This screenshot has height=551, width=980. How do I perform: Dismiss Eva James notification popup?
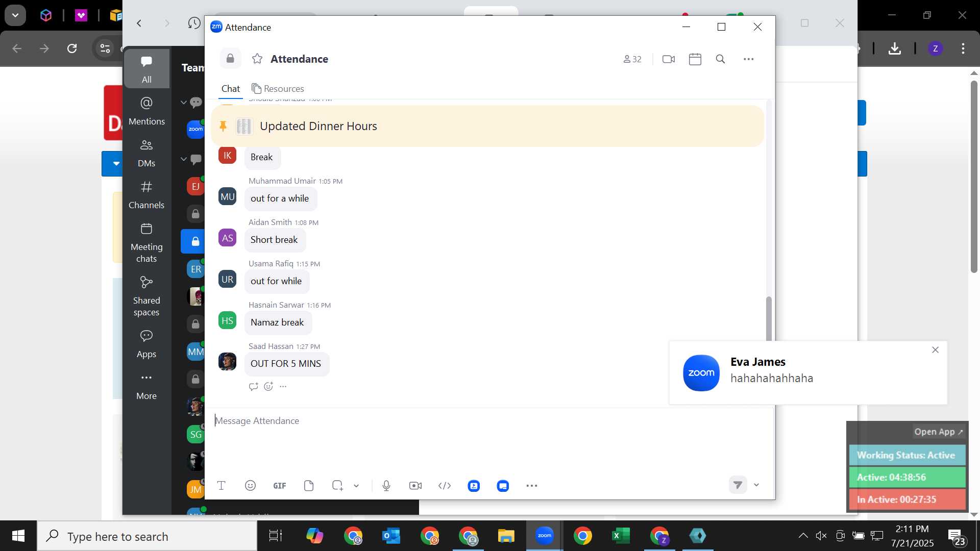pos(935,350)
